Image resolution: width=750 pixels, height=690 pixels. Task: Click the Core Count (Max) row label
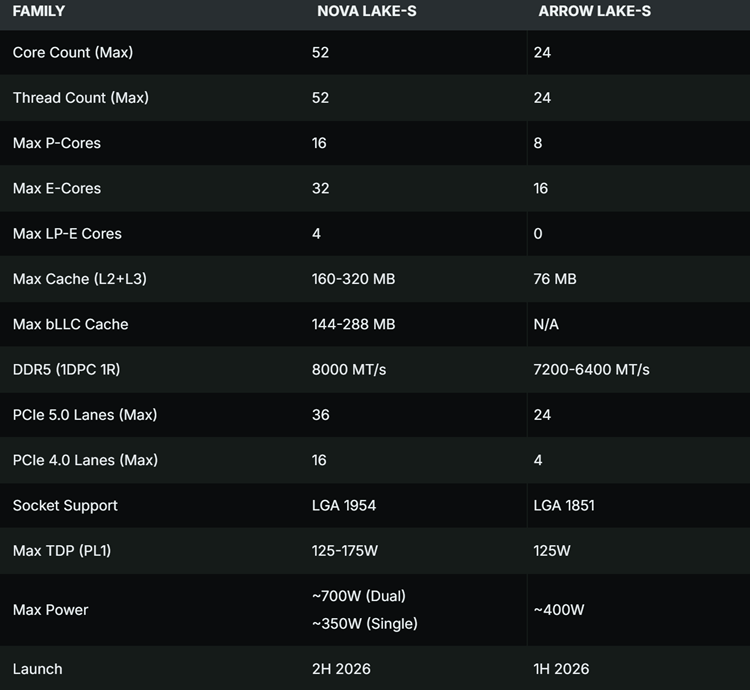pyautogui.click(x=72, y=52)
